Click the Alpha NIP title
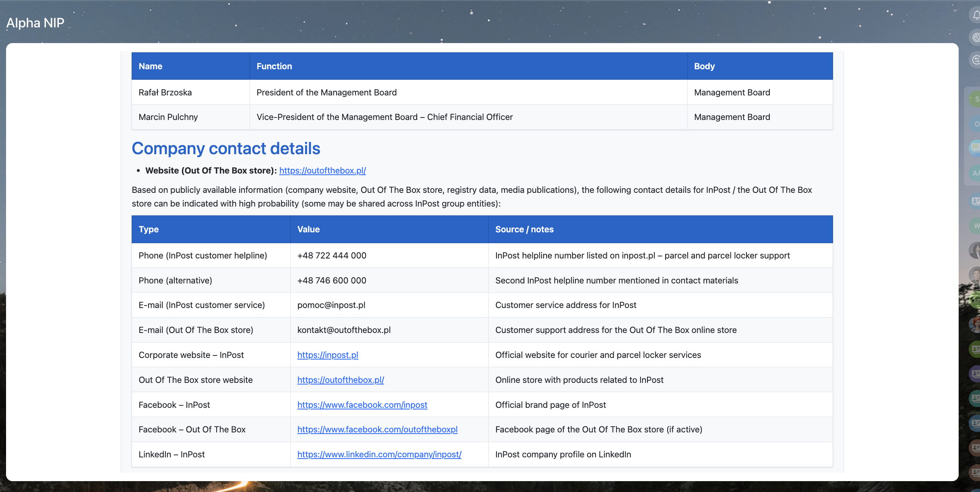The height and width of the screenshot is (492, 980). pyautogui.click(x=35, y=23)
